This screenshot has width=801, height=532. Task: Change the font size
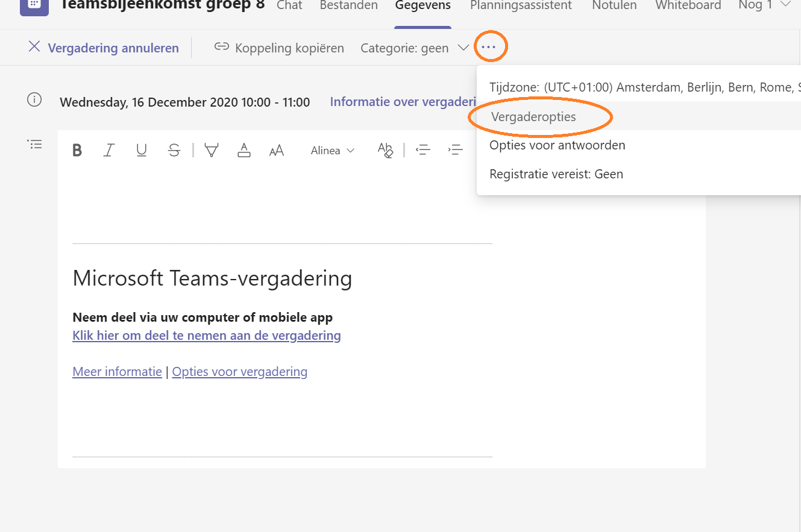277,151
